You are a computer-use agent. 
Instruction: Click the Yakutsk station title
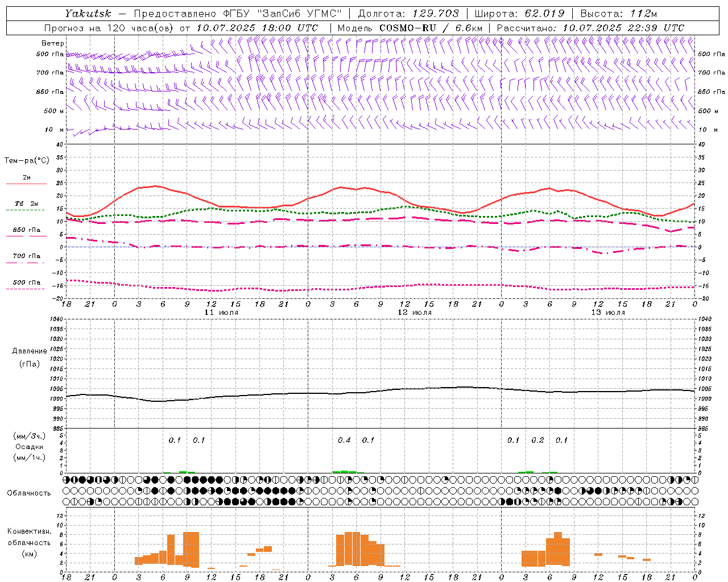88,13
